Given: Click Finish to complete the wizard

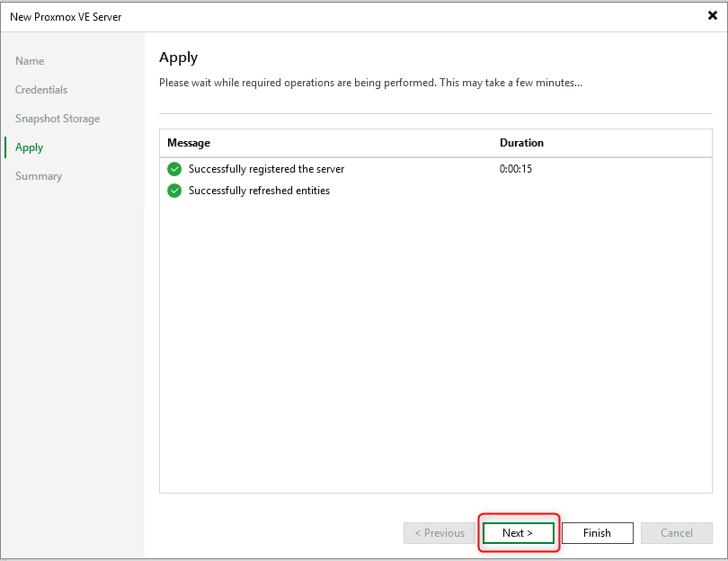Looking at the screenshot, I should pos(597,532).
